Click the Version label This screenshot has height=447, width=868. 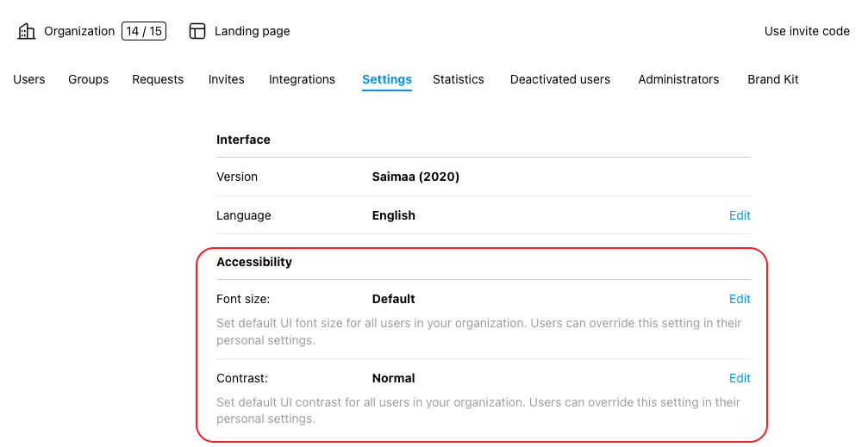pos(237,177)
